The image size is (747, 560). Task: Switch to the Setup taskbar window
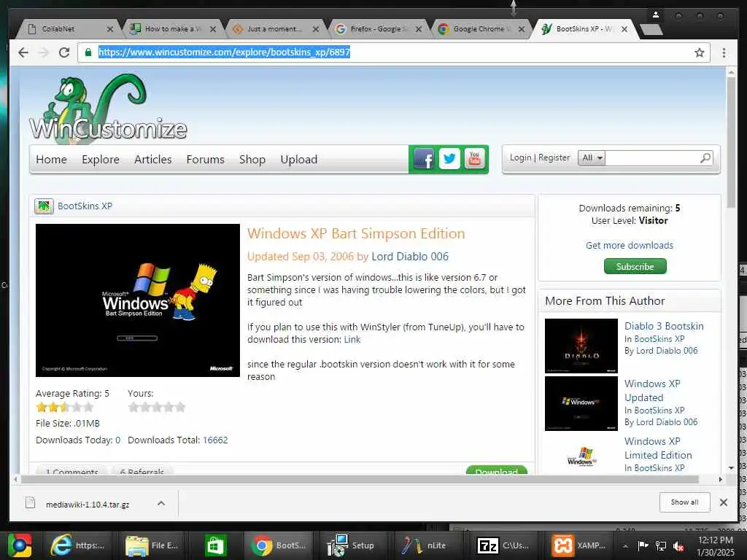351,545
